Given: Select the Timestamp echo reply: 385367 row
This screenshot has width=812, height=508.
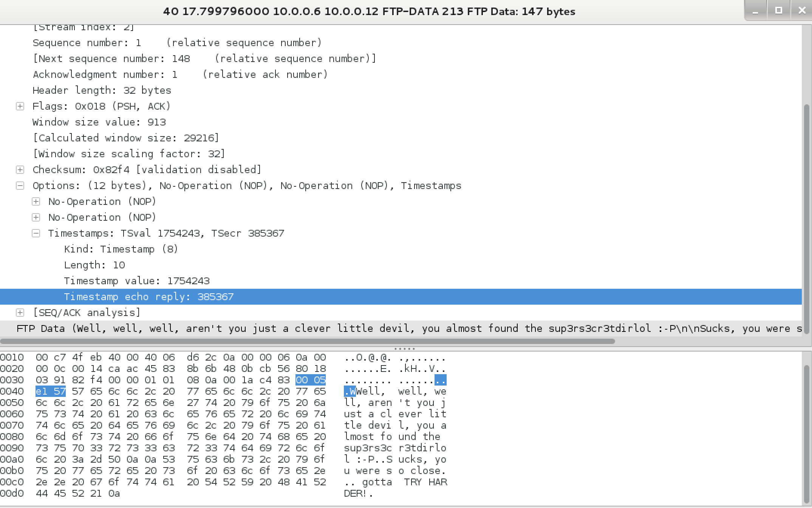Looking at the screenshot, I should point(401,297).
